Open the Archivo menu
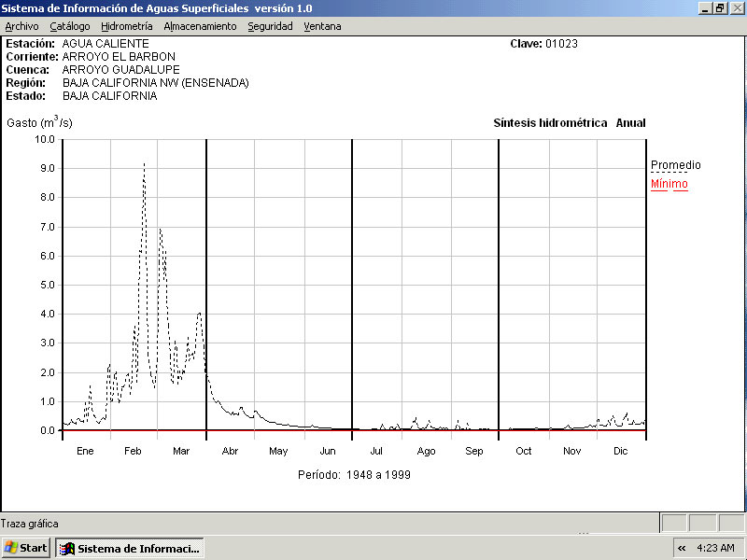 pos(21,26)
